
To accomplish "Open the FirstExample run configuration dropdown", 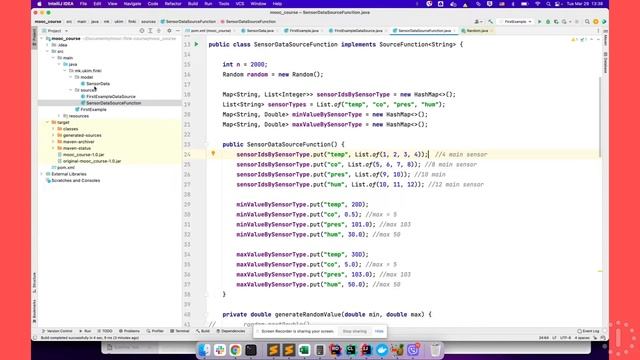I will [516, 22].
